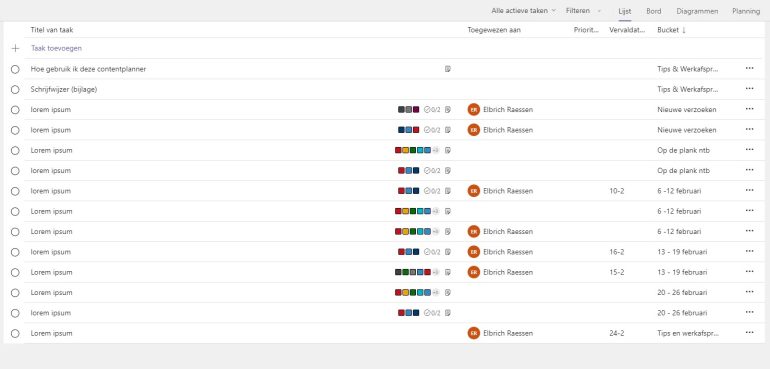Click red label swatch on task due 10-2
The width and height of the screenshot is (770, 369).
(x=401, y=191)
